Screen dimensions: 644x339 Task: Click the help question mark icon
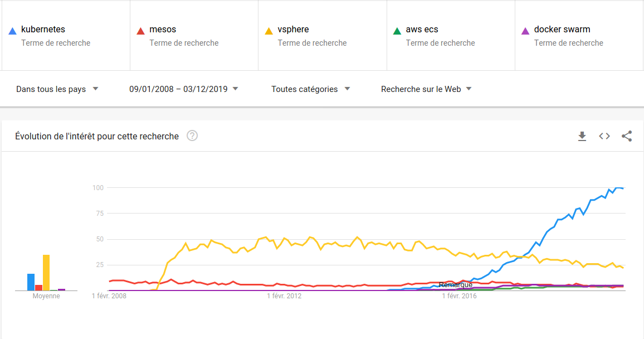192,135
